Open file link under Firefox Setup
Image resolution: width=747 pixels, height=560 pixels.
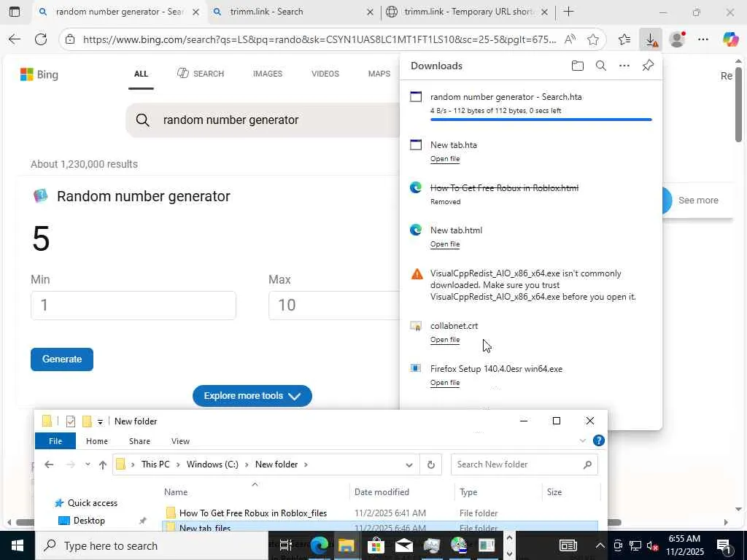click(x=445, y=382)
